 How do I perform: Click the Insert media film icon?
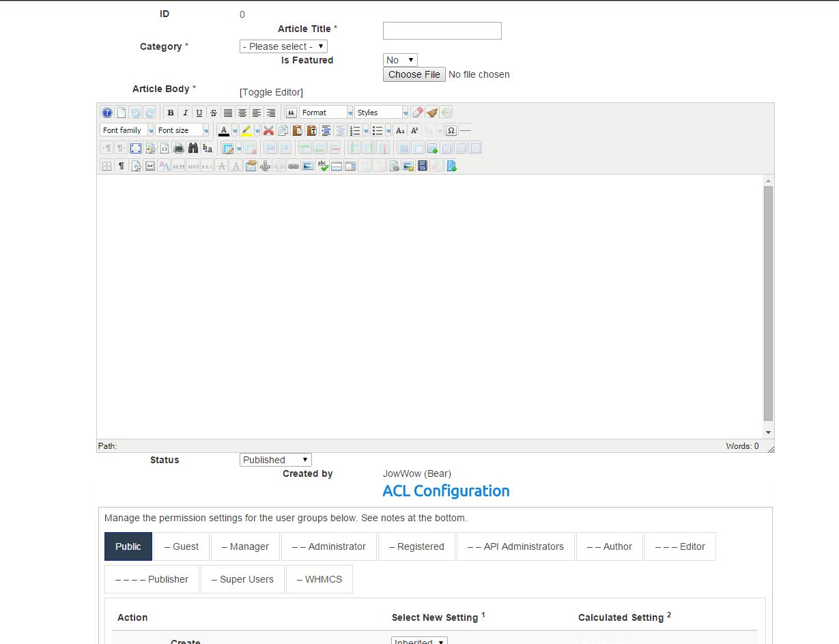423,166
